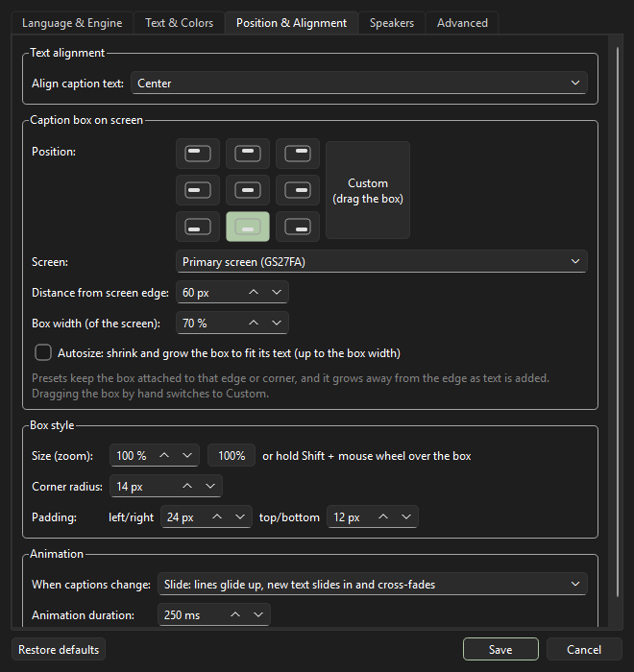Increase Size (zoom) value
Image resolution: width=634 pixels, height=672 pixels.
click(164, 455)
